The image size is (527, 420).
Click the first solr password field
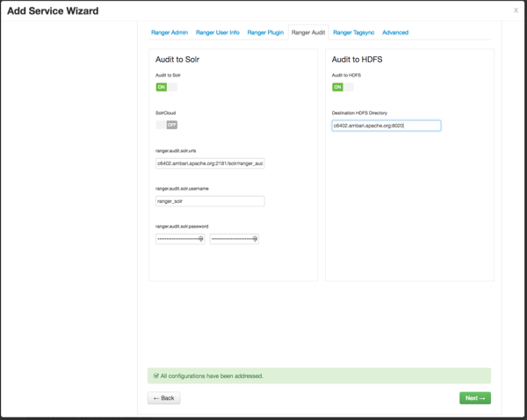[x=177, y=238]
